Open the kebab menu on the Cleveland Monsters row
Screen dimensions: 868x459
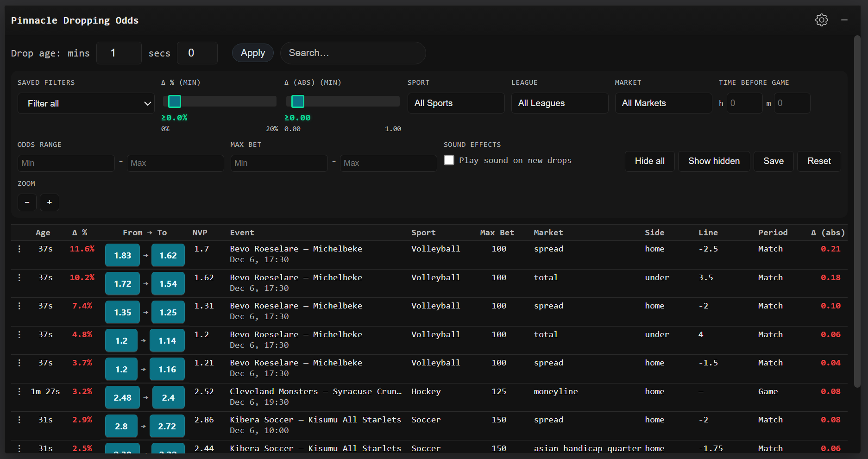coord(19,391)
